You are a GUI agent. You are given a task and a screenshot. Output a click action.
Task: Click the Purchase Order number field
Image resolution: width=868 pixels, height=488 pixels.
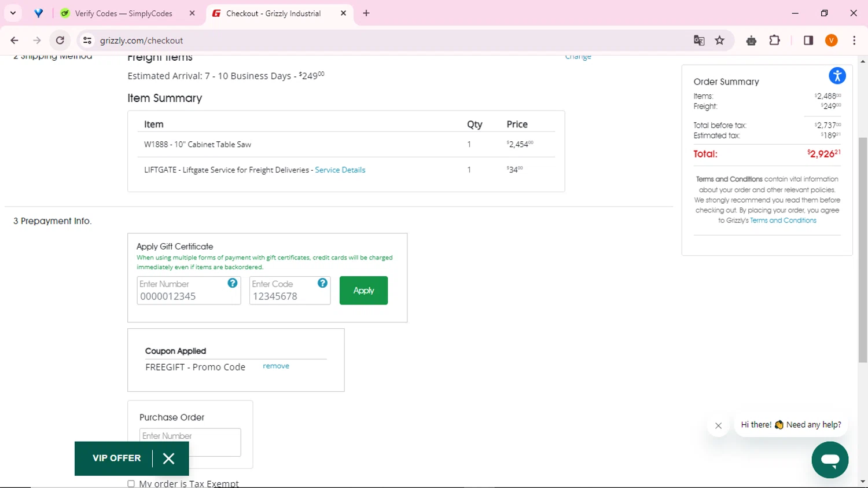pyautogui.click(x=190, y=442)
